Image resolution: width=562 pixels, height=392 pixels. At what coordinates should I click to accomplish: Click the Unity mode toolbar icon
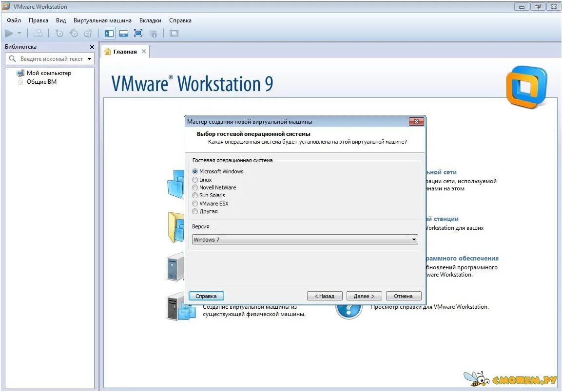pyautogui.click(x=153, y=33)
